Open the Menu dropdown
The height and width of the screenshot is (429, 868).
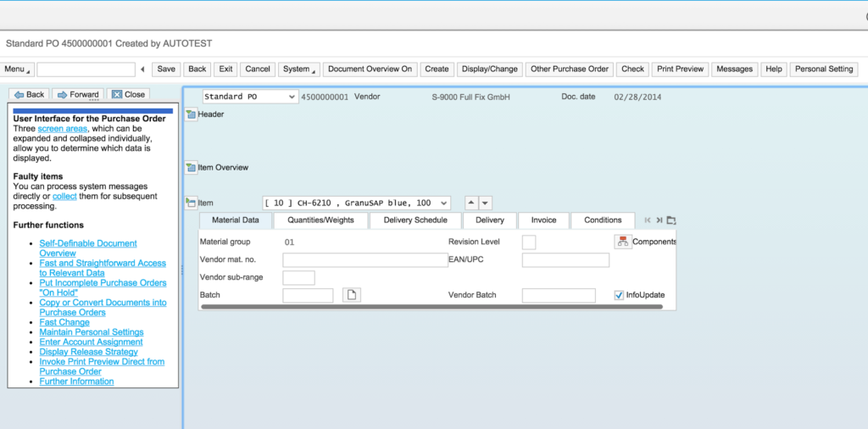coord(17,70)
